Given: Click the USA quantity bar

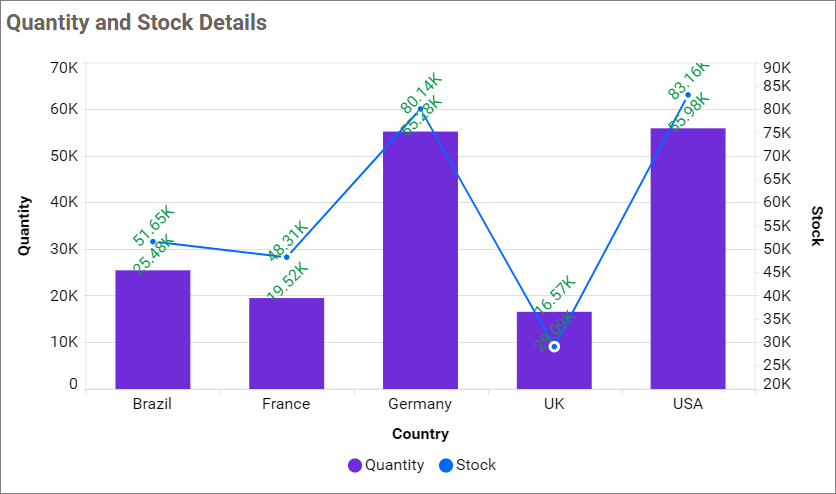Looking at the screenshot, I should (x=688, y=258).
